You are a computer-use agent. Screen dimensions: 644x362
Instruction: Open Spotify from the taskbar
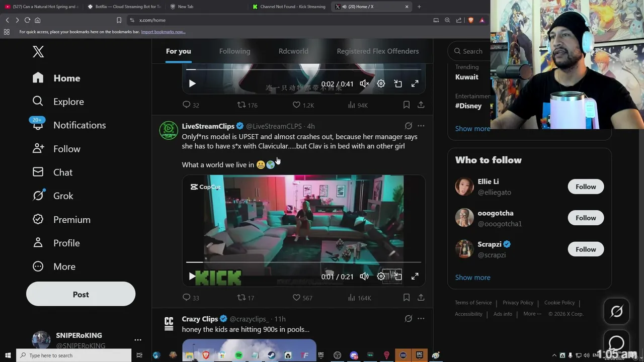(x=238, y=355)
